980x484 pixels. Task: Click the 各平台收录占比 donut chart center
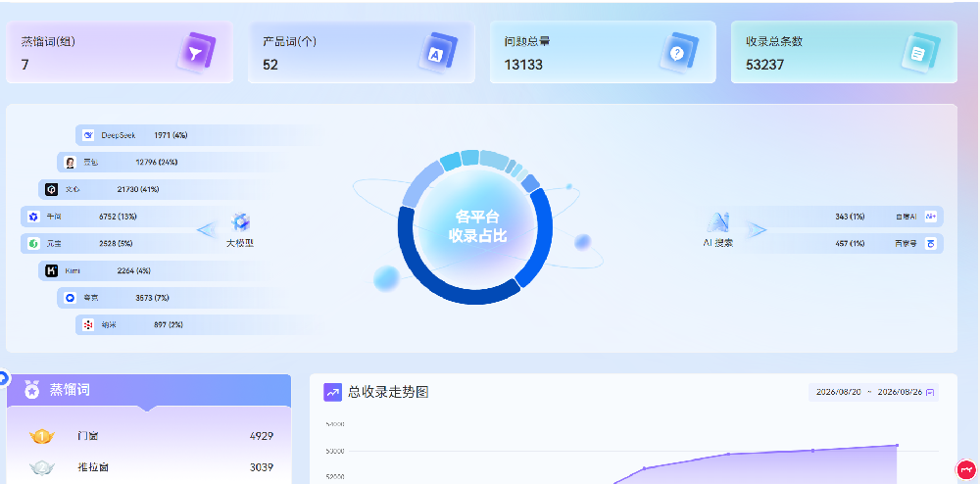(x=477, y=226)
